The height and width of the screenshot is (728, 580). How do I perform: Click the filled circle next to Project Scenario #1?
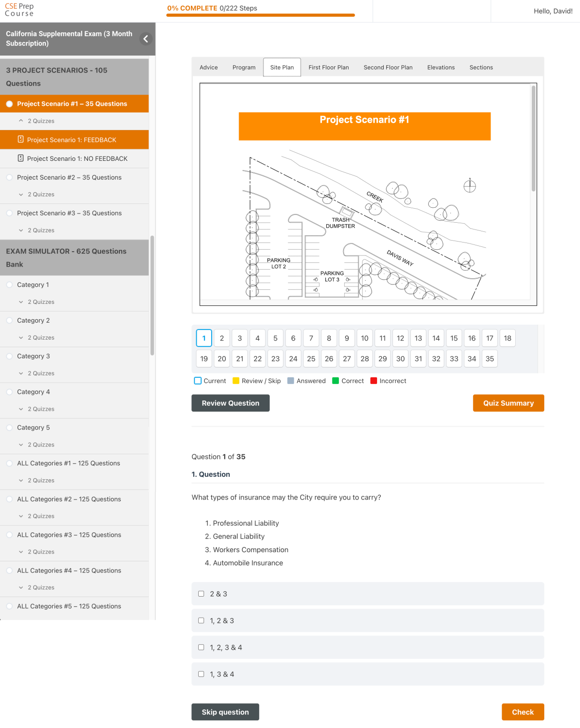click(x=9, y=103)
